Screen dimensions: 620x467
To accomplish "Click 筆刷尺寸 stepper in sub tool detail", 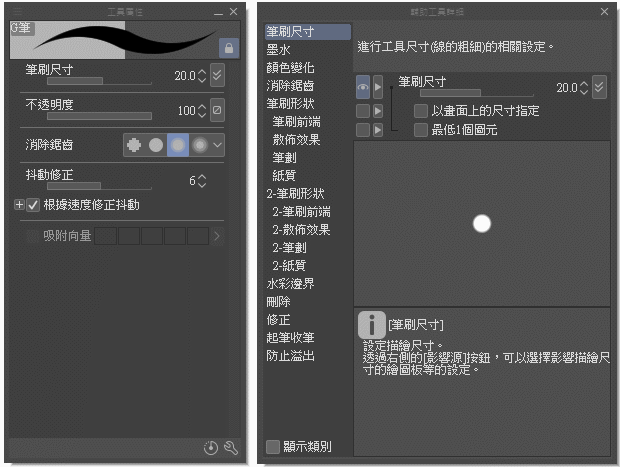I will pos(584,88).
